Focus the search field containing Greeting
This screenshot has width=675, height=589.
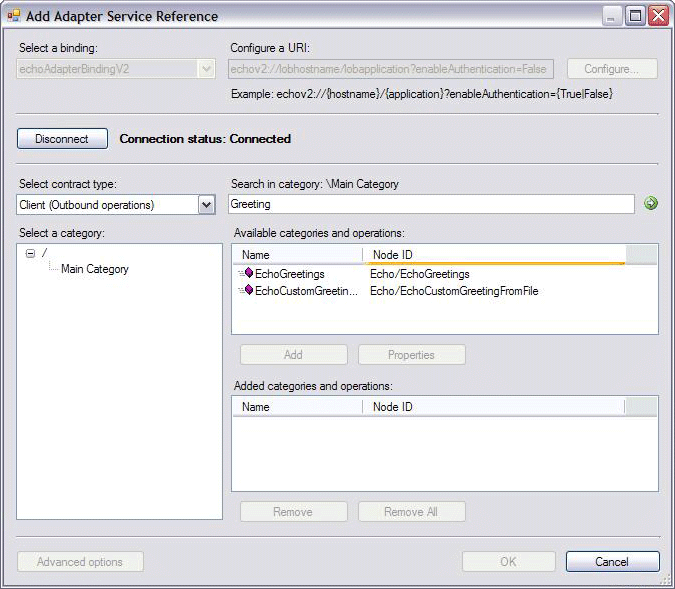(x=431, y=204)
